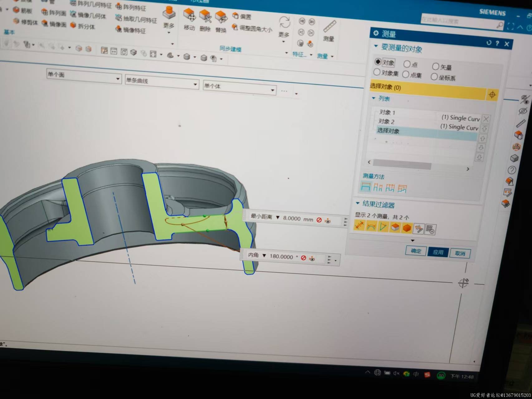
Task: Select the 坐标系 radio button
Action: pos(434,76)
